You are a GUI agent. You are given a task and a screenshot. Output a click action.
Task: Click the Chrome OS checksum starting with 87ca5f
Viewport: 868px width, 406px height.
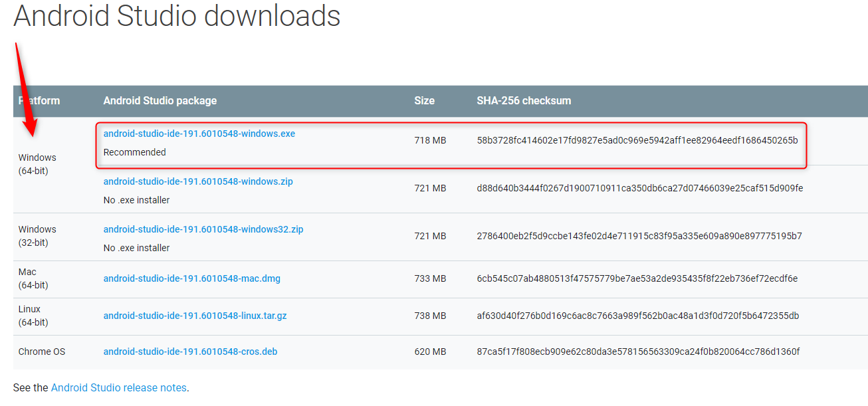(x=638, y=352)
